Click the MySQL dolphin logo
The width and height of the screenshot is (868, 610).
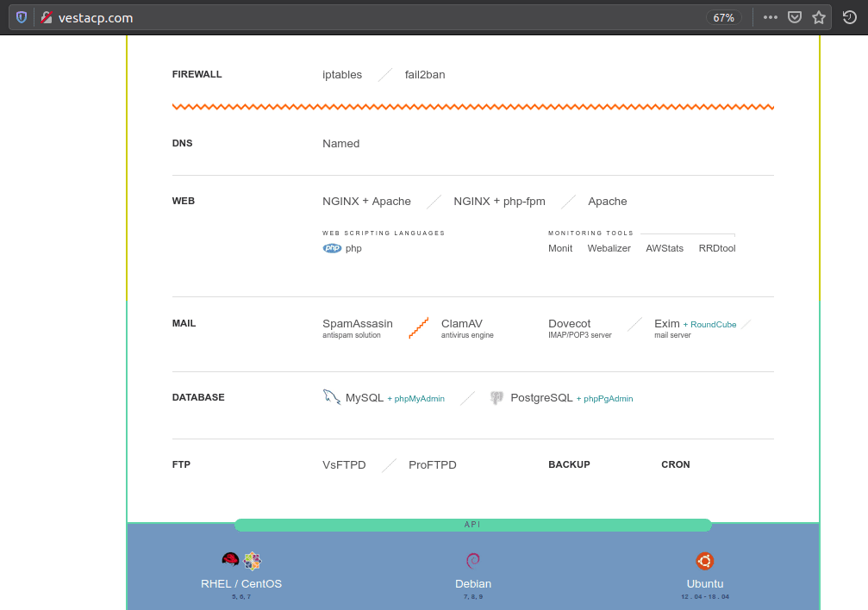332,397
